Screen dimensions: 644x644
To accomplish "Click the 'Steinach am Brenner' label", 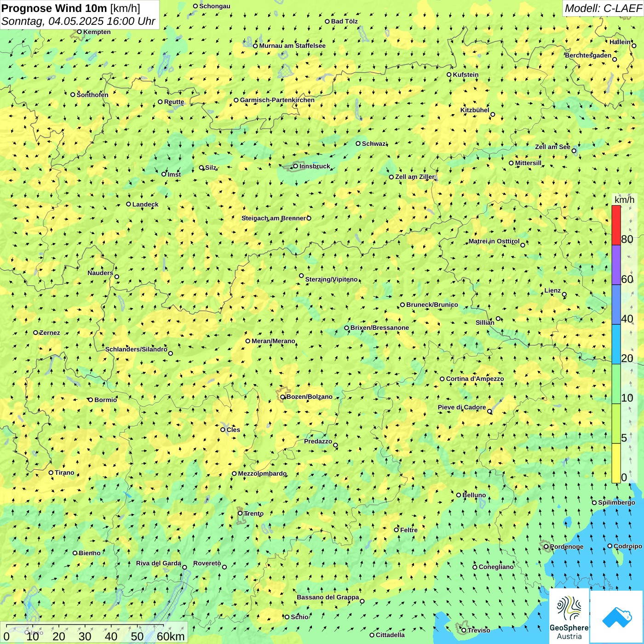I will coord(274,218).
